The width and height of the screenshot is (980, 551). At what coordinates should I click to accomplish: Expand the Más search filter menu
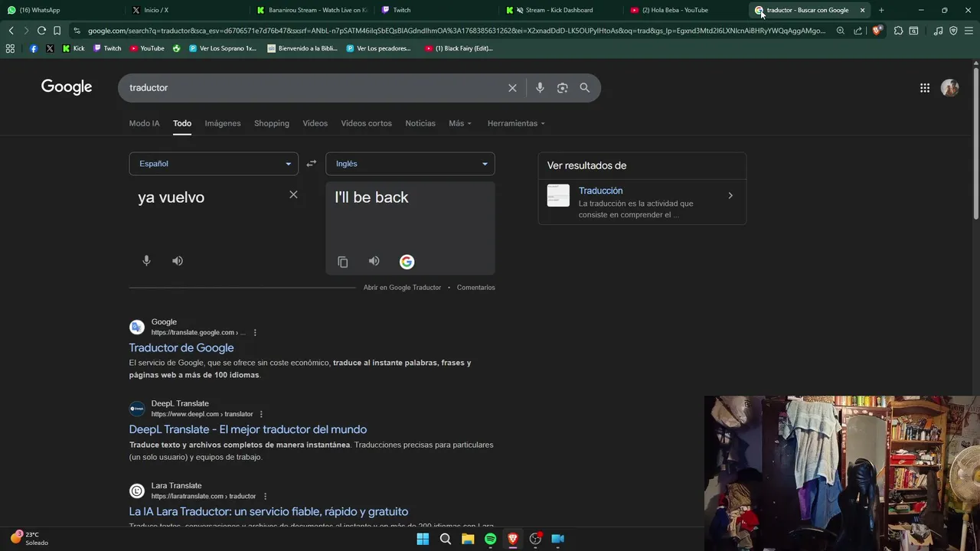click(460, 123)
